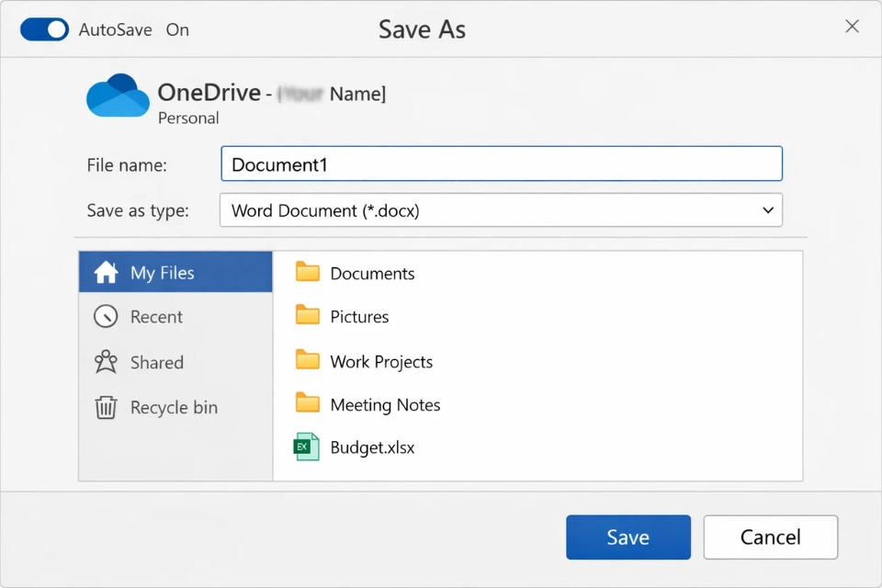Click the Excel icon on Budget.xlsx
This screenshot has height=588, width=882.
pos(307,446)
